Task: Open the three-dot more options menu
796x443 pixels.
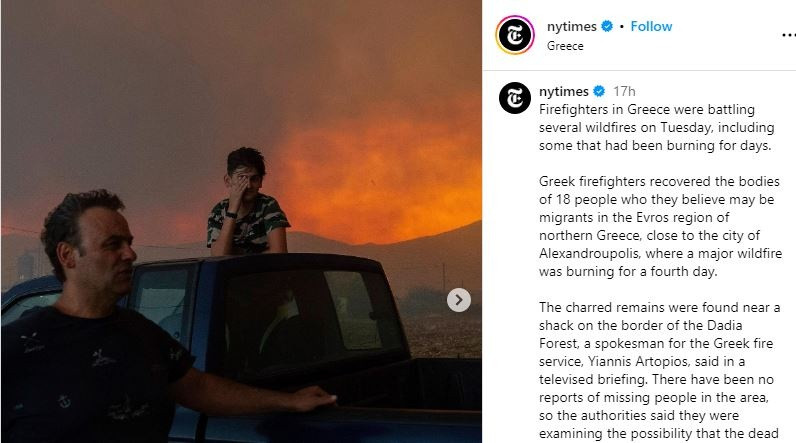Action: click(x=788, y=35)
